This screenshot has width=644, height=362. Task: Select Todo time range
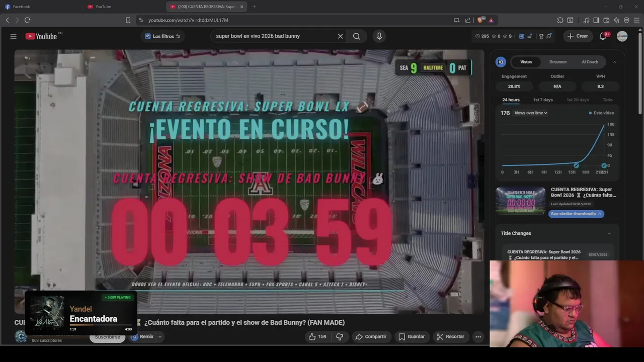608,100
